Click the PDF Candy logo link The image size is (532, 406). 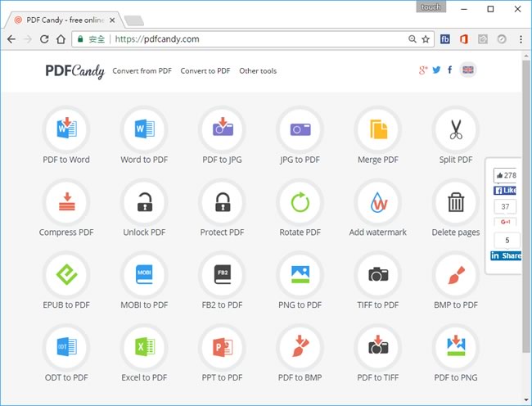[74, 71]
